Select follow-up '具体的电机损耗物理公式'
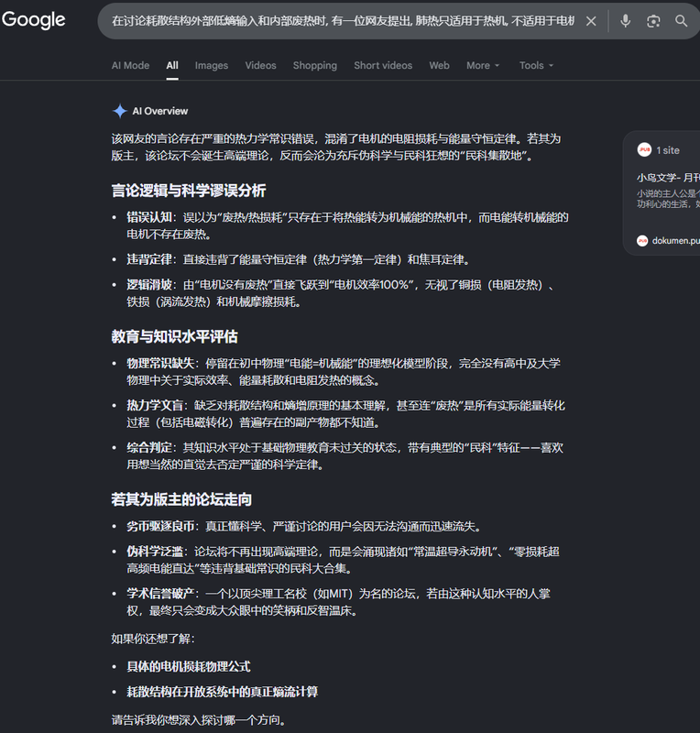Image resolution: width=700 pixels, height=733 pixels. point(189,667)
